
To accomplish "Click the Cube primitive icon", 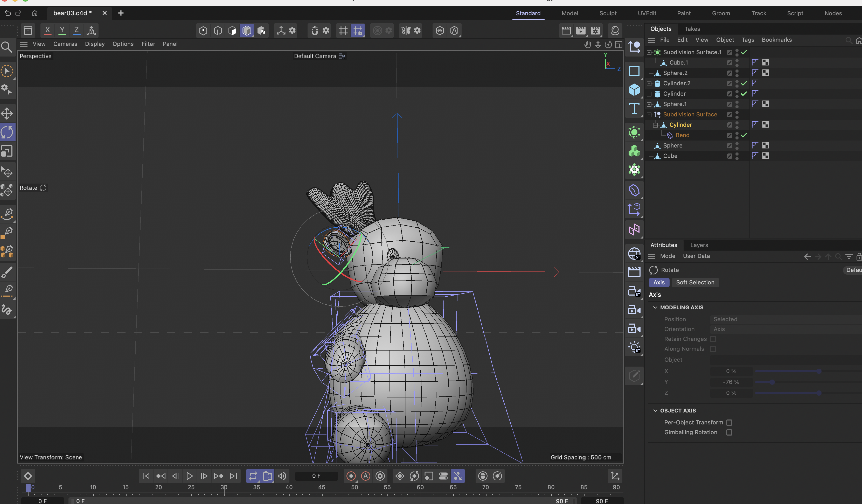I will pyautogui.click(x=634, y=90).
